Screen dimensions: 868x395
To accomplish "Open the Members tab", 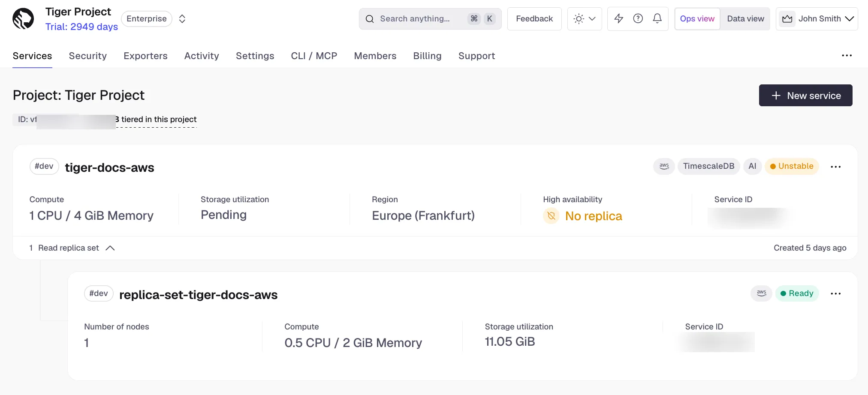I will pos(375,56).
